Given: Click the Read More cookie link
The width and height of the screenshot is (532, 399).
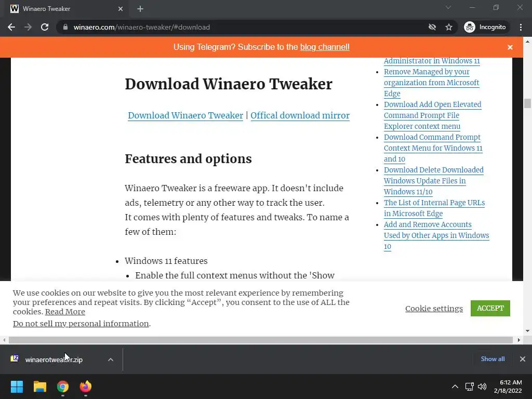Looking at the screenshot, I should (65, 312).
